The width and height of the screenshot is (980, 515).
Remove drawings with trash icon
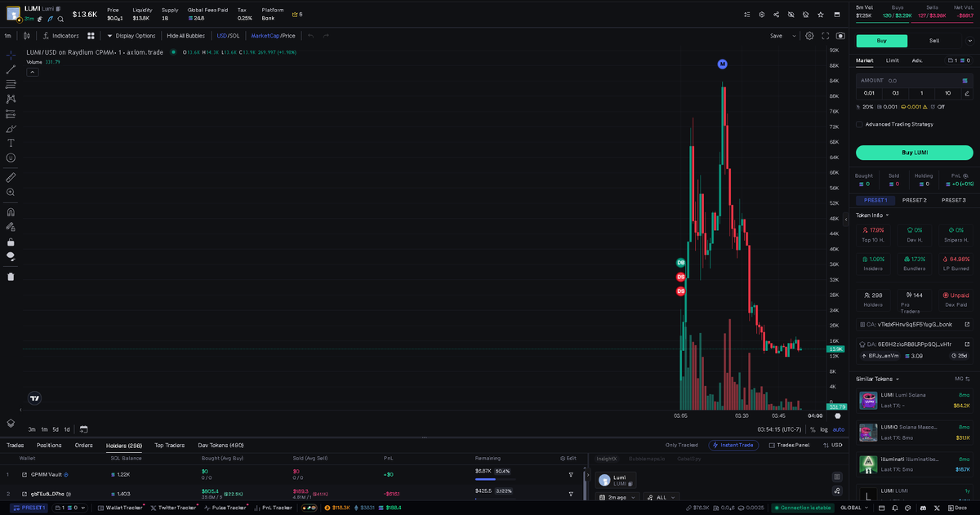[11, 276]
